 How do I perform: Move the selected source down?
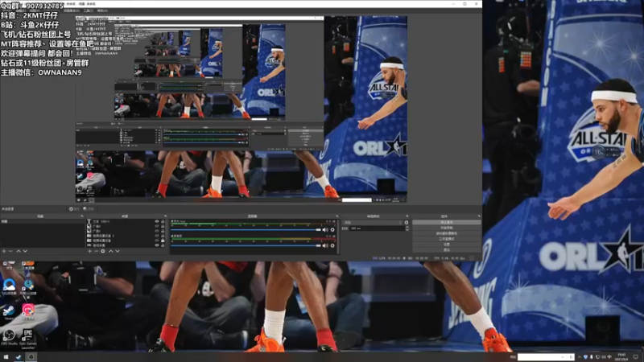tap(118, 251)
